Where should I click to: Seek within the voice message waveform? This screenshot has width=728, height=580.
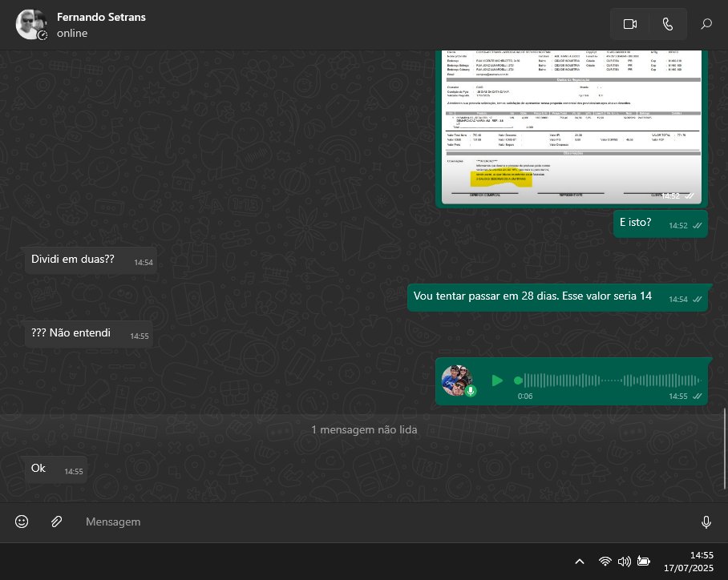tap(609, 381)
